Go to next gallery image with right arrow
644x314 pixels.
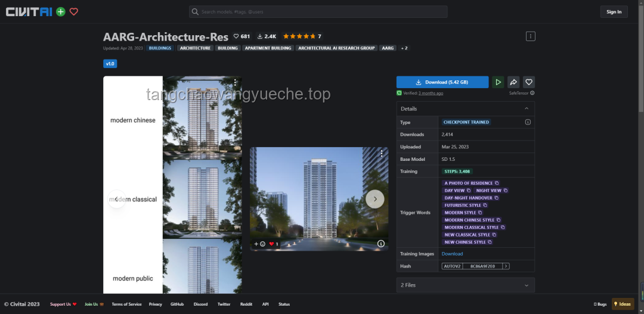pyautogui.click(x=375, y=199)
